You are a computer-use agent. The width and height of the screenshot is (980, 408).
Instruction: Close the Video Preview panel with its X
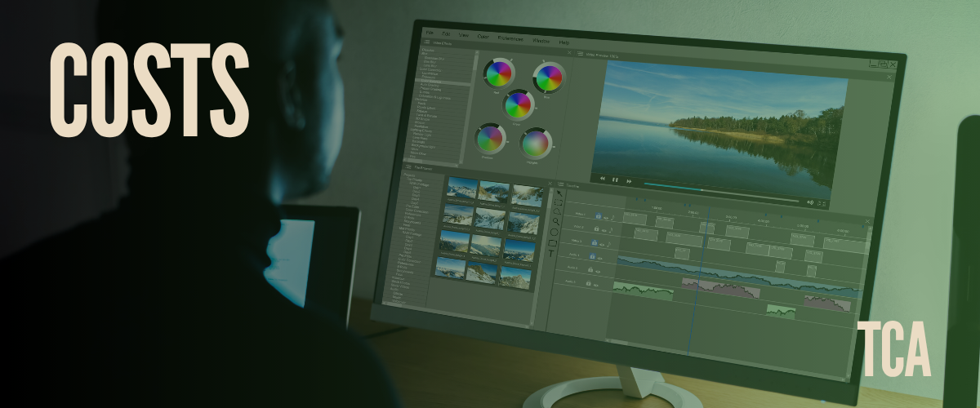[x=889, y=77]
